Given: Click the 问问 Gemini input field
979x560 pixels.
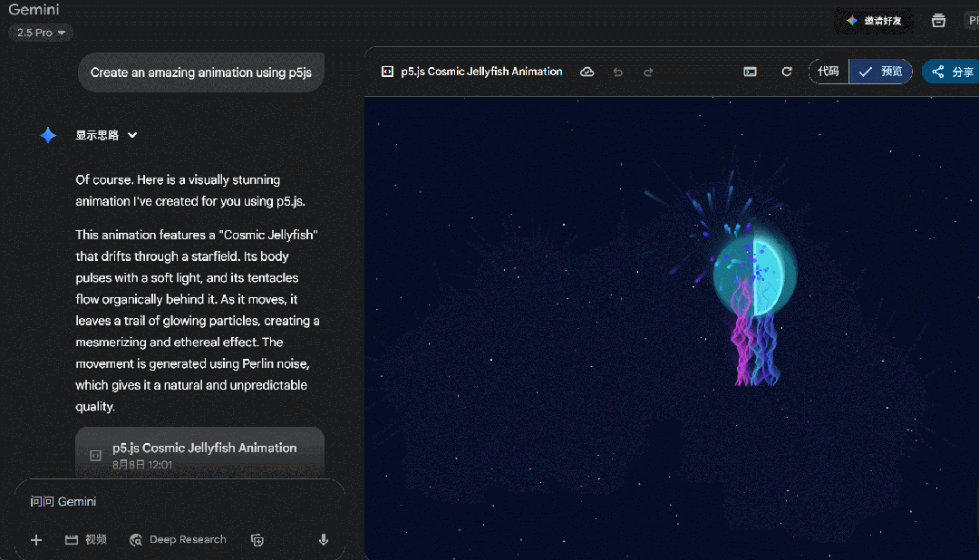Looking at the screenshot, I should tap(179, 501).
